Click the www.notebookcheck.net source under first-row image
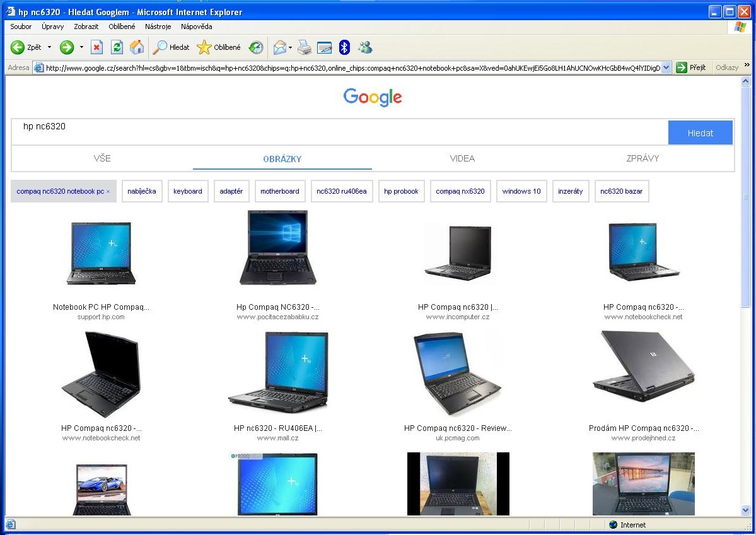 tap(643, 317)
